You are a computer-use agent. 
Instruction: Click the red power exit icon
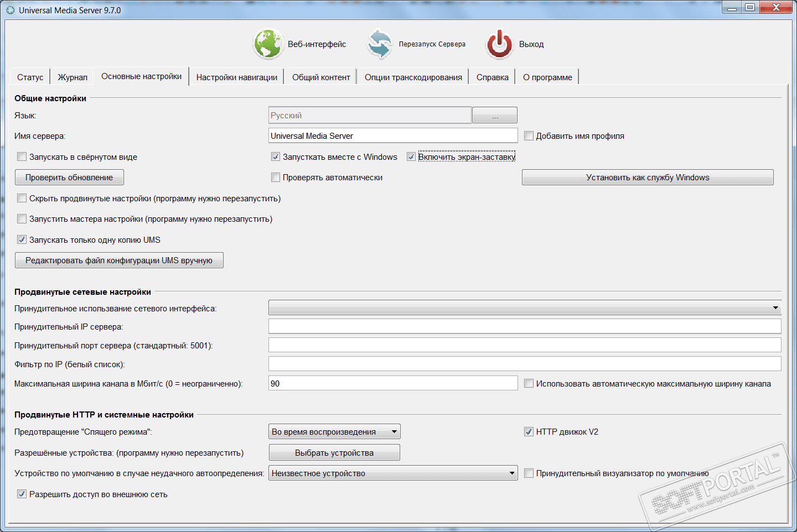pos(500,44)
